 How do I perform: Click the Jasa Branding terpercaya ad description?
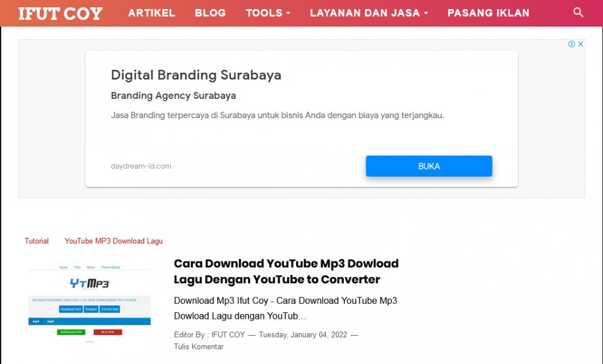click(x=277, y=115)
